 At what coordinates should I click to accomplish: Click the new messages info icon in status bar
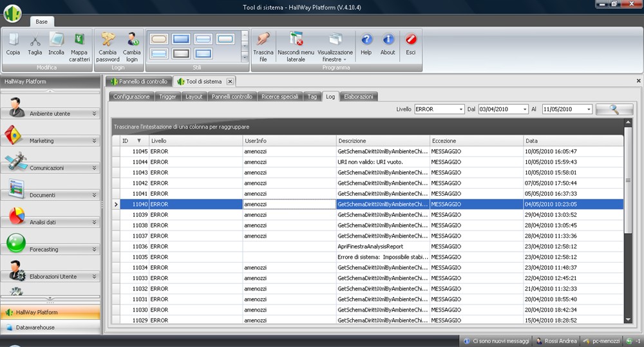(x=466, y=341)
